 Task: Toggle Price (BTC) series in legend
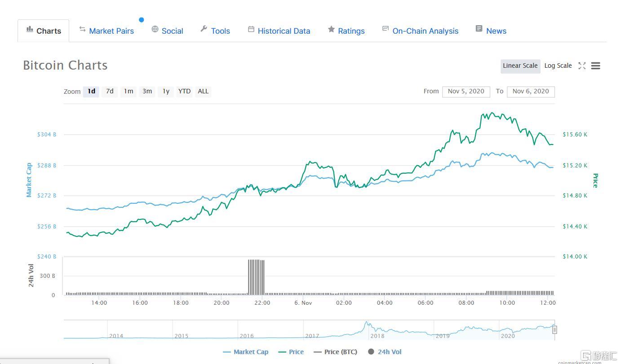[x=336, y=352]
